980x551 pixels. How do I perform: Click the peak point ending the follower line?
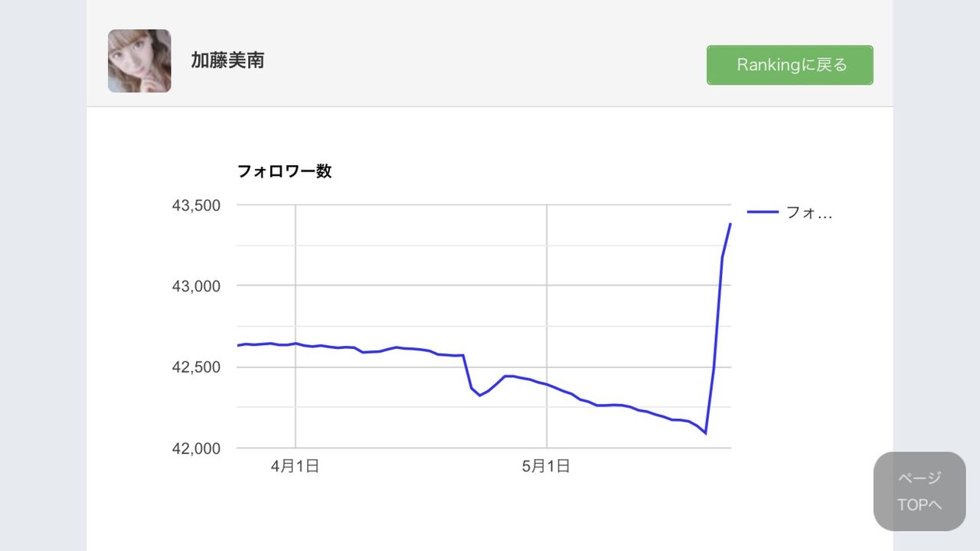tap(730, 223)
